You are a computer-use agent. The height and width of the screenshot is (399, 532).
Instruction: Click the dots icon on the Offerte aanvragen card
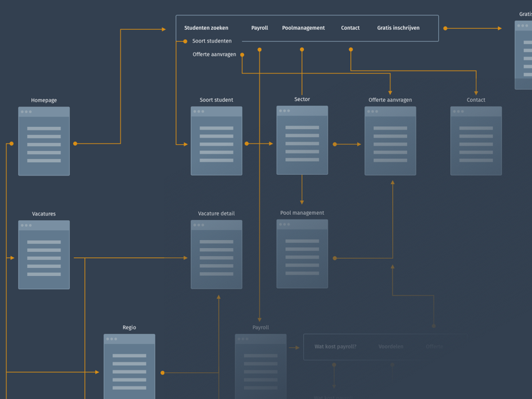click(x=373, y=112)
